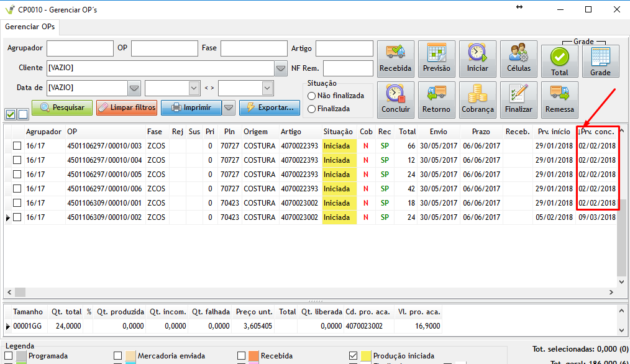Sort by the Situação column header
The height and width of the screenshot is (364, 630).
[x=338, y=132]
